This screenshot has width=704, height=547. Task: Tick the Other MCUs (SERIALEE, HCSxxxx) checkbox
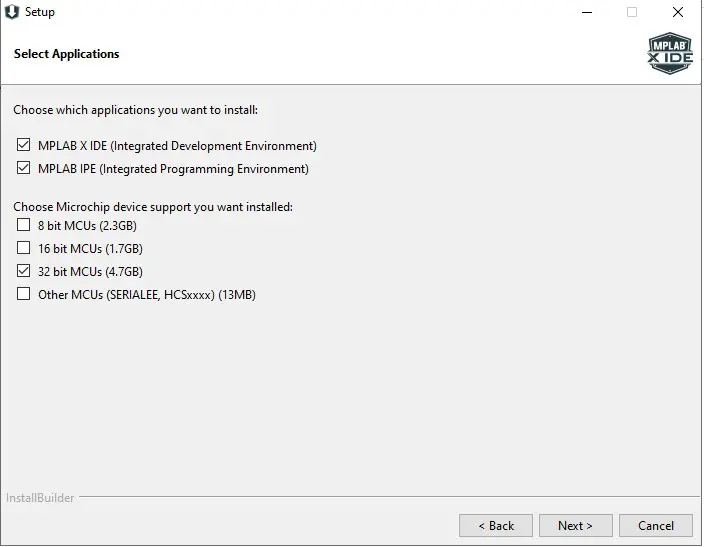pyautogui.click(x=23, y=294)
